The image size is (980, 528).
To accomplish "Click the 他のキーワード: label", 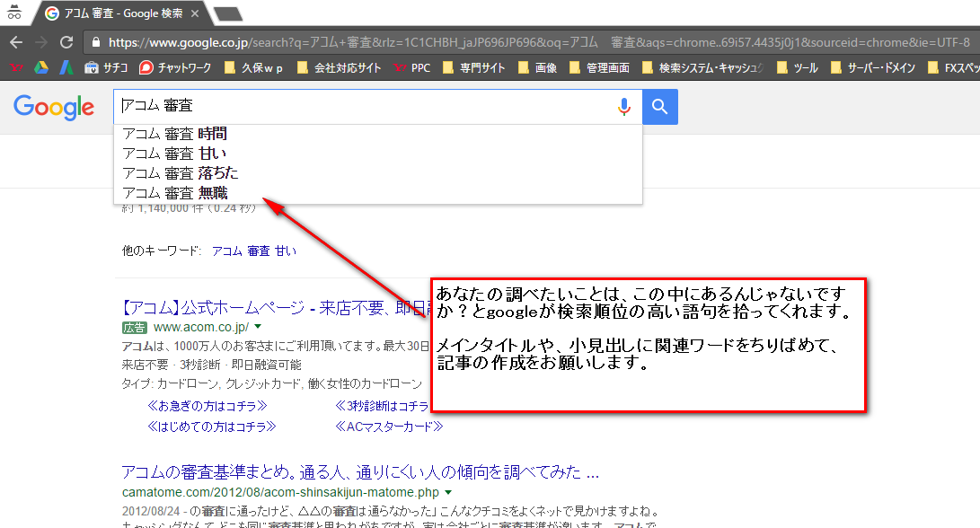I will (x=162, y=251).
